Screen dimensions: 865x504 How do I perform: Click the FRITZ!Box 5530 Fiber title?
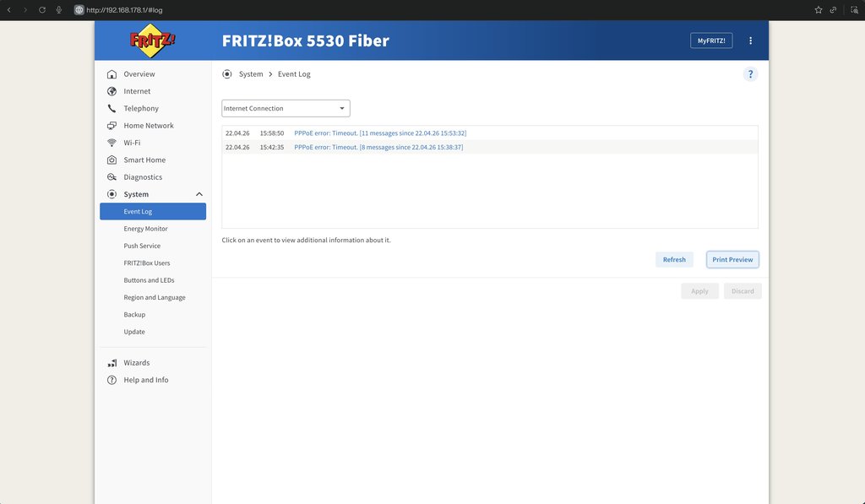pos(306,41)
